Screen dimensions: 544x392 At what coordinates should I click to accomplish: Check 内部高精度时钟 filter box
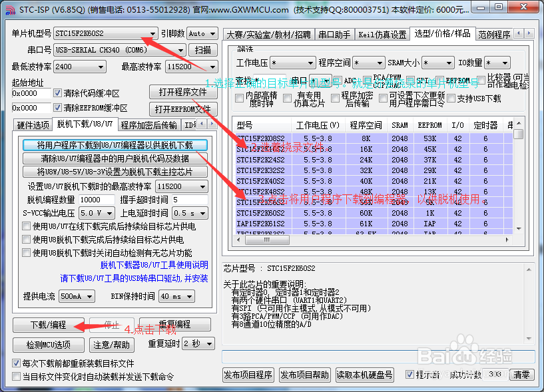pyautogui.click(x=240, y=98)
